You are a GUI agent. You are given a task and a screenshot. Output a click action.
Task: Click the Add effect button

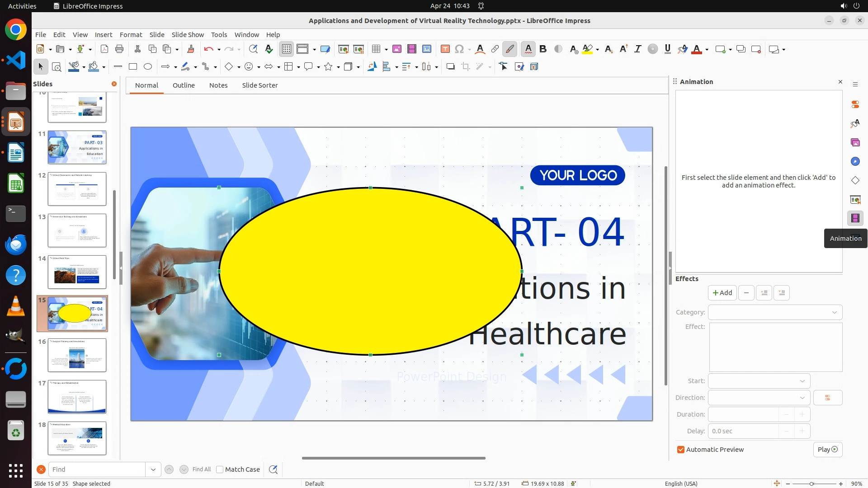tap(722, 293)
